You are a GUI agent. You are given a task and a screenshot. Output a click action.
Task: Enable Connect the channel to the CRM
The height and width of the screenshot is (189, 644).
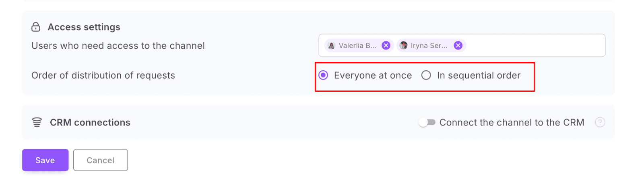427,122
